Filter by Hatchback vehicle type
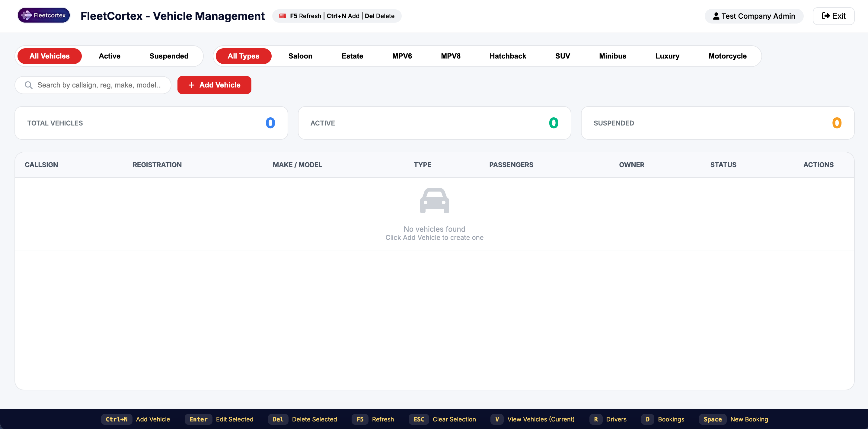Screen dimensions: 868x429 point(507,56)
